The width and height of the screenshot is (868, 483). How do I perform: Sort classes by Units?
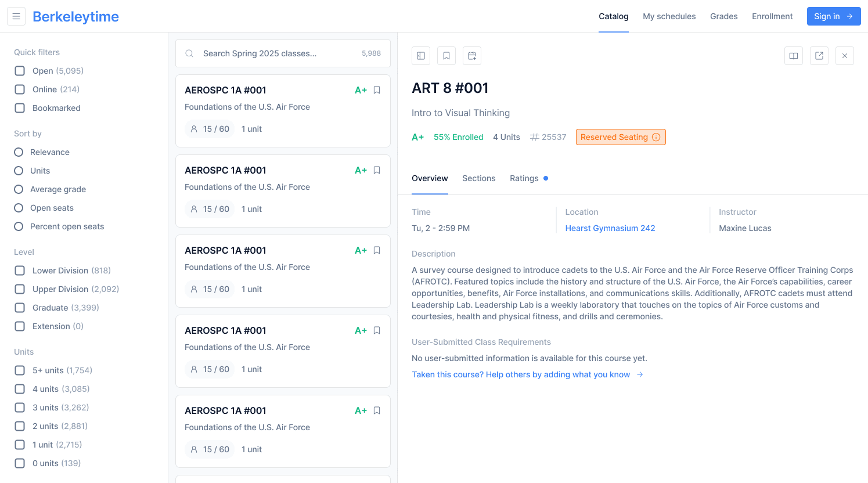tap(19, 171)
